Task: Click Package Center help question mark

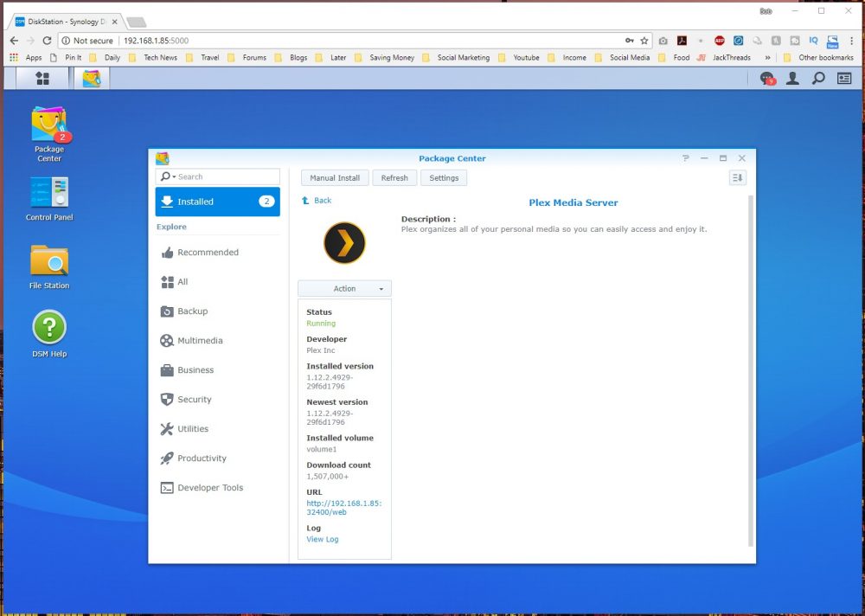Action: point(686,158)
